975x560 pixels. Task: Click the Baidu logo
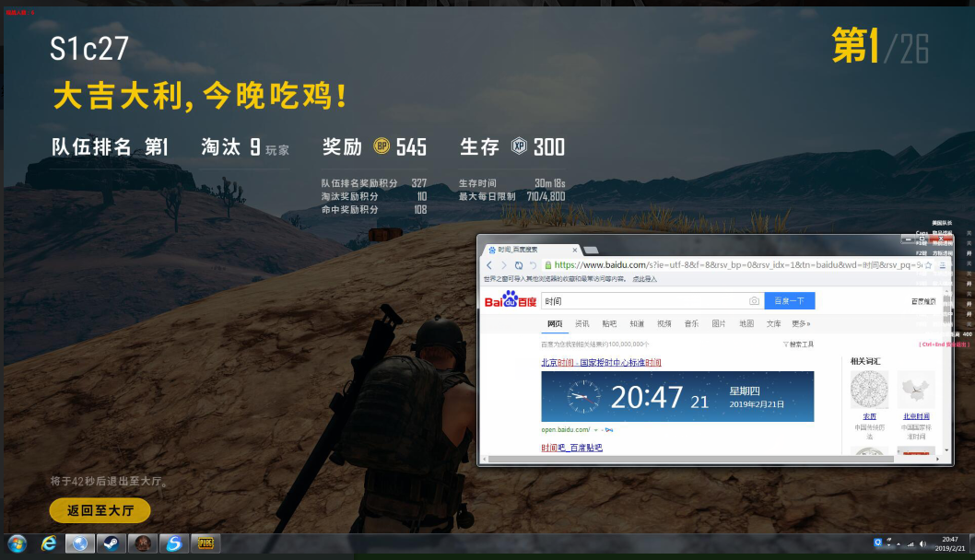coord(510,299)
